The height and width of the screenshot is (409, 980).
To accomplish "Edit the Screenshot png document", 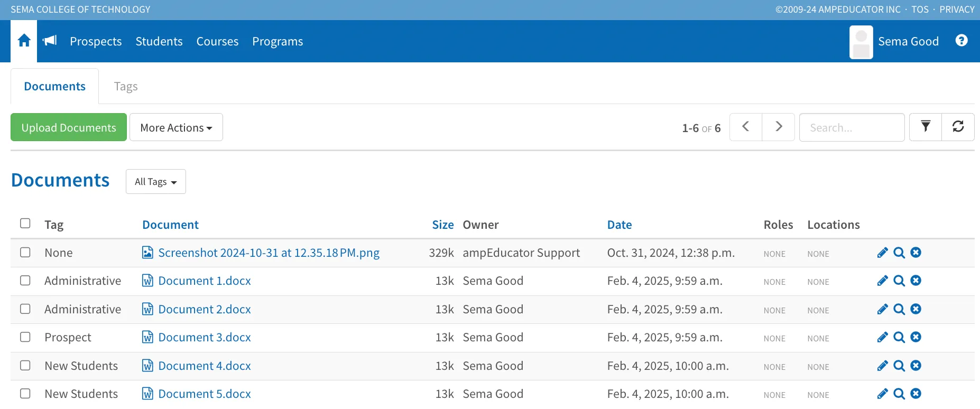I will (x=882, y=253).
